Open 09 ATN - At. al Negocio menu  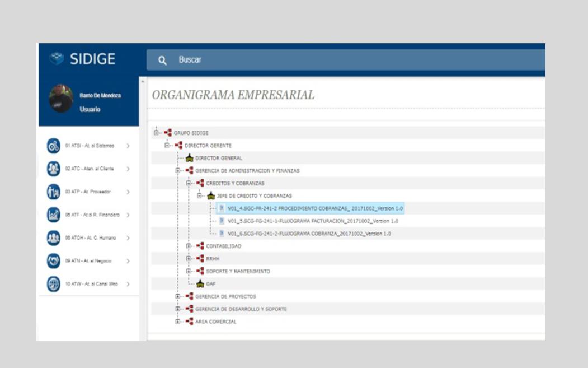(89, 260)
